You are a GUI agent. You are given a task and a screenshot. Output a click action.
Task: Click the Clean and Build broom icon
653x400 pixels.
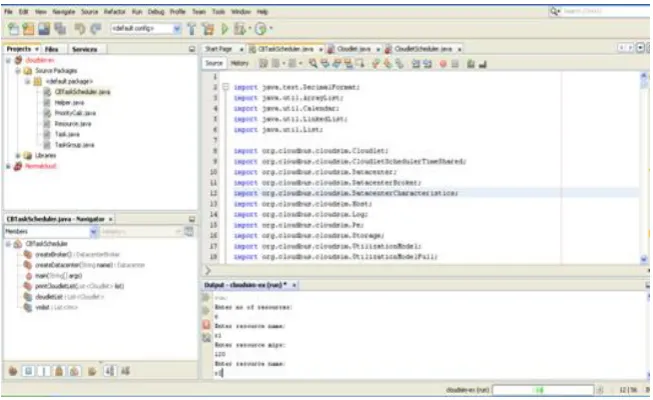[x=207, y=29]
